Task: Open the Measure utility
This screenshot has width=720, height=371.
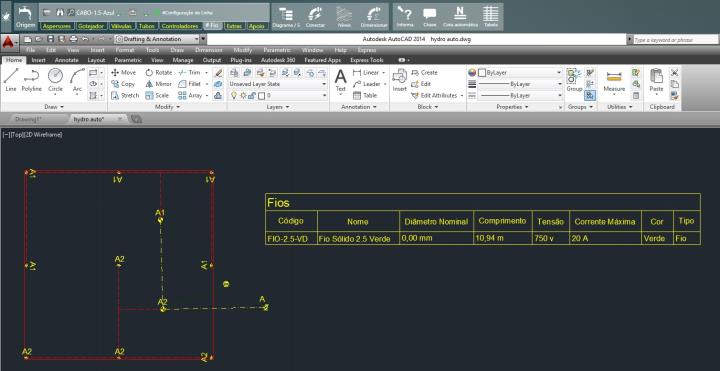Action: click(614, 81)
